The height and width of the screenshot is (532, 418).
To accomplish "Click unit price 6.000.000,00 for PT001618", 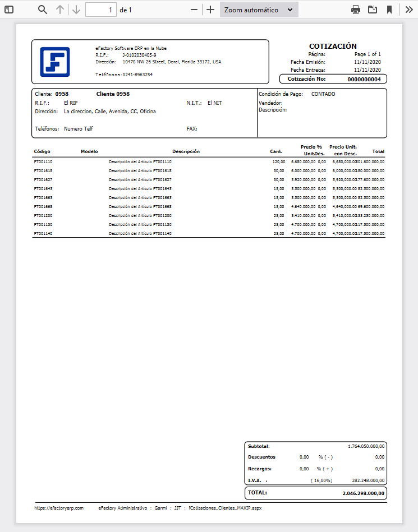I will click(x=303, y=170).
